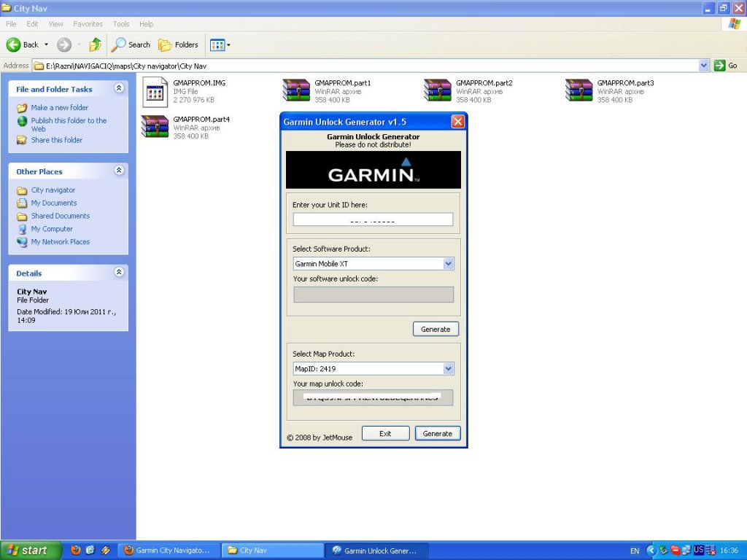Click the GMAPPROM.part4 archive icon
Image resolution: width=747 pixels, height=560 pixels.
[x=155, y=127]
